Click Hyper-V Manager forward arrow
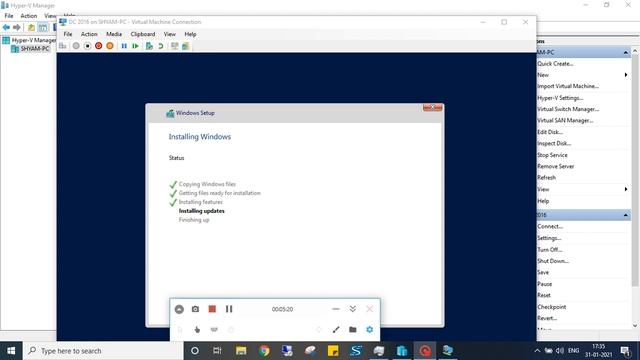The height and width of the screenshot is (360, 640). pos(17,27)
